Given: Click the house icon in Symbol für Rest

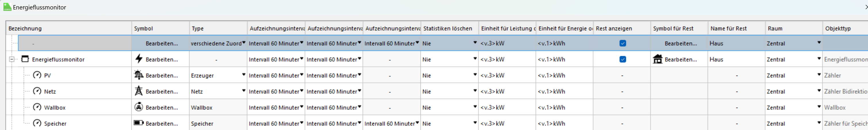Looking at the screenshot, I should 657,59.
